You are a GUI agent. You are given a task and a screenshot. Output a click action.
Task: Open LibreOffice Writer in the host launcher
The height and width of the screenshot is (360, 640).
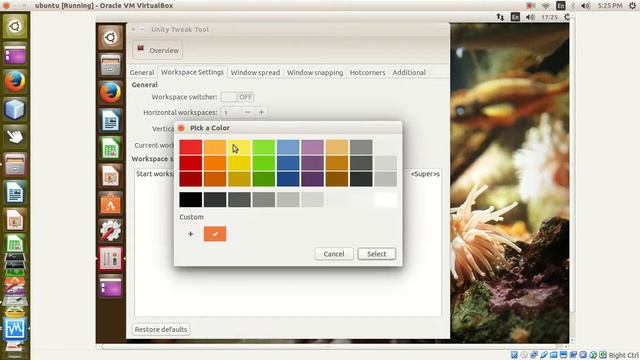[x=15, y=193]
